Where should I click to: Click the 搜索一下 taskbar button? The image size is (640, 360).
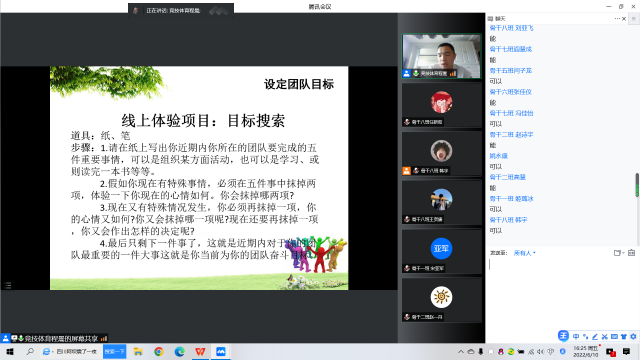(x=114, y=351)
